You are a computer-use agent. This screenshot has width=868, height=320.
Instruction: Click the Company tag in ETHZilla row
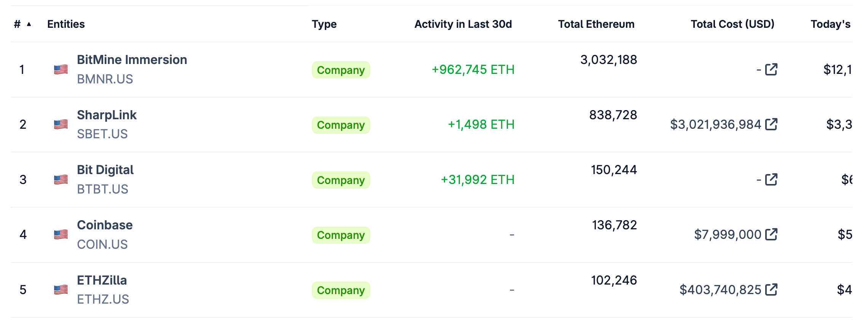pos(341,290)
